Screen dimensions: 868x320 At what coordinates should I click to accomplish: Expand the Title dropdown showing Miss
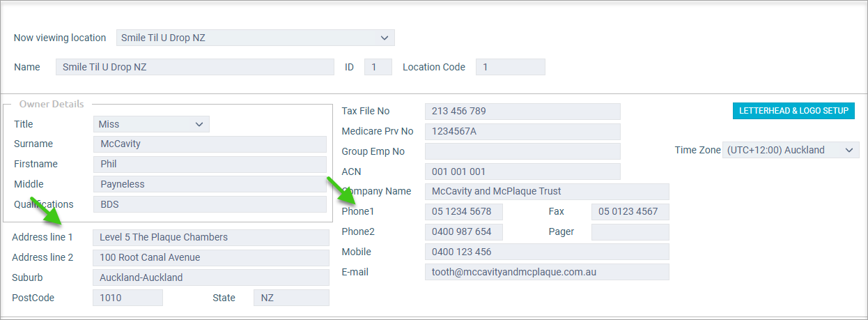click(x=151, y=124)
